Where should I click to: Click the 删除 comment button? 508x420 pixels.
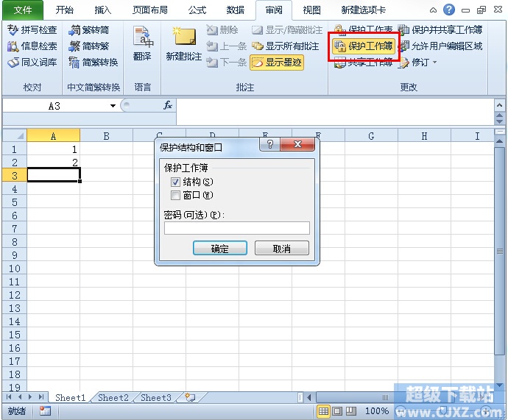[222, 29]
